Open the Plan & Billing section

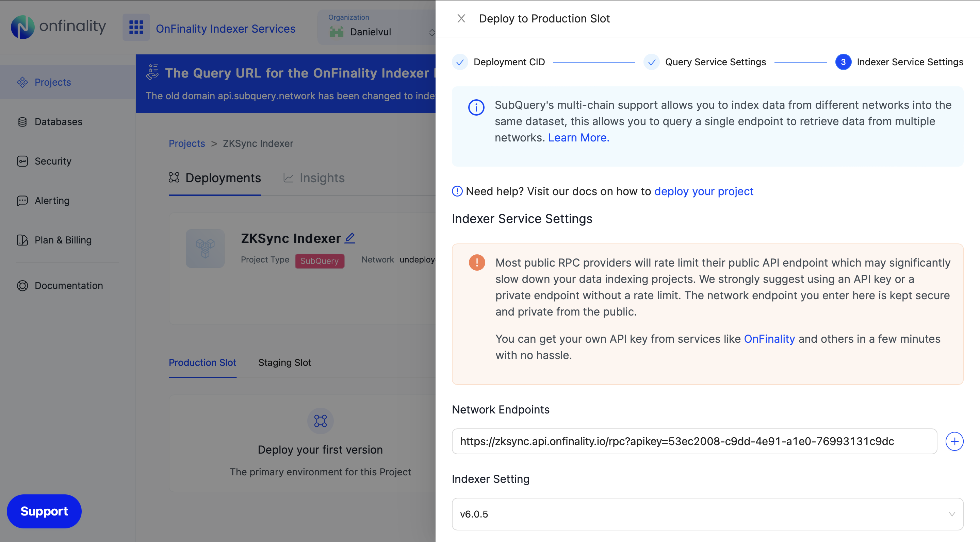pos(63,240)
